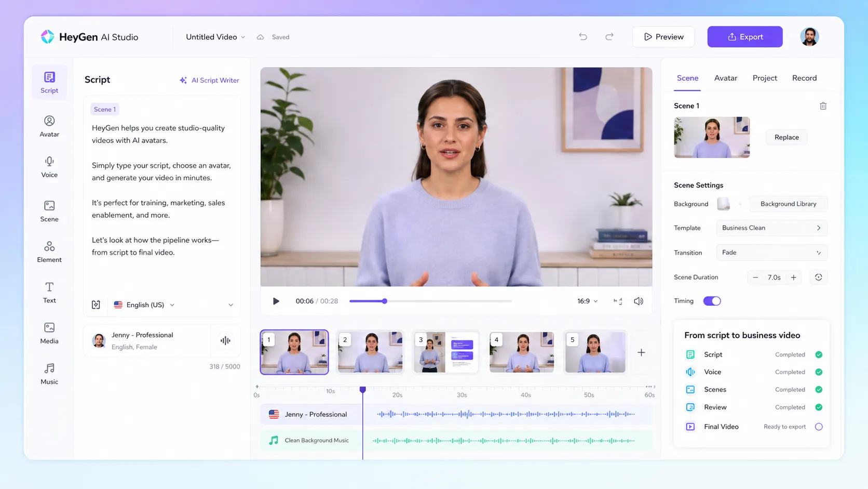Expand the script options chevron
The height and width of the screenshot is (489, 868).
click(x=231, y=305)
